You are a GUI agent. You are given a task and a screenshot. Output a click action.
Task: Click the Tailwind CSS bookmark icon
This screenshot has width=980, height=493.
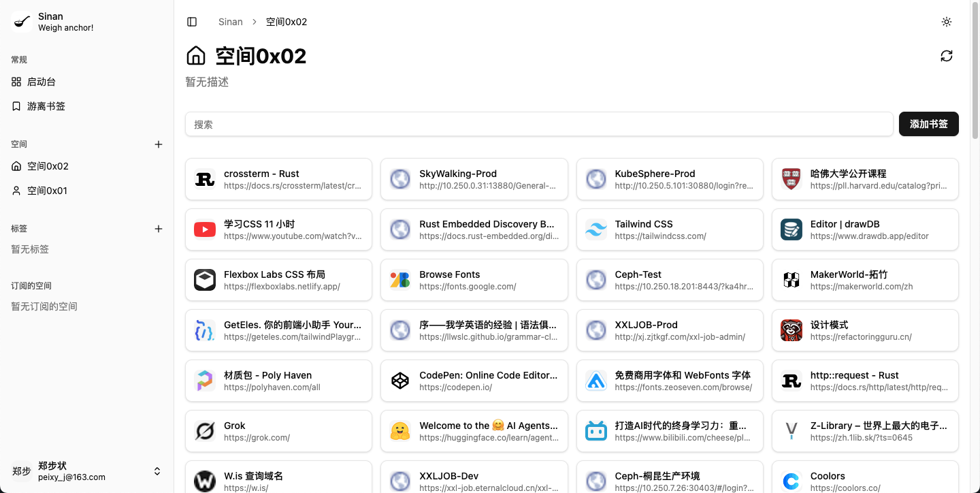click(x=596, y=229)
